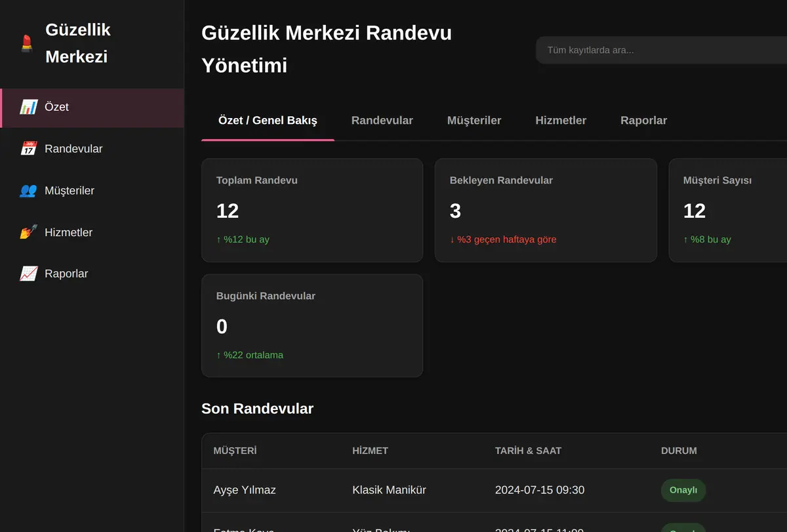Switch to the Randevular tab

382,121
